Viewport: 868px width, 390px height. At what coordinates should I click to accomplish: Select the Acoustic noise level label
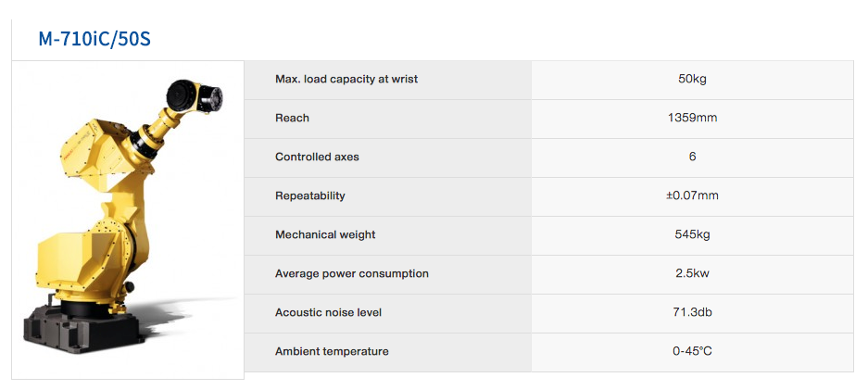[x=328, y=312]
